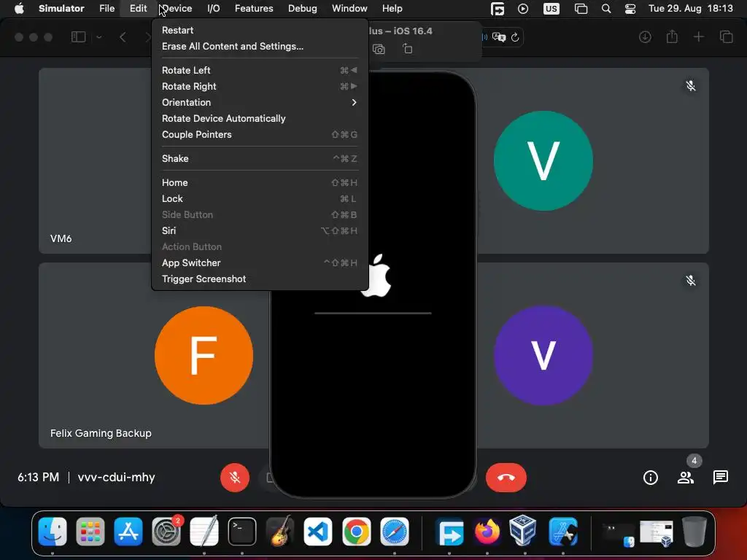Open the Simulator app menu
Screen dimensions: 747x560
click(x=61, y=9)
